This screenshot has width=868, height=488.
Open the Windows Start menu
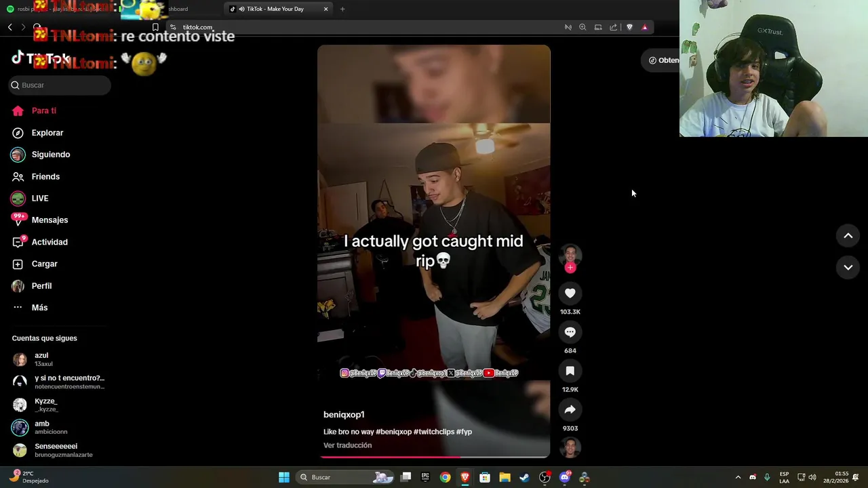coord(284,477)
